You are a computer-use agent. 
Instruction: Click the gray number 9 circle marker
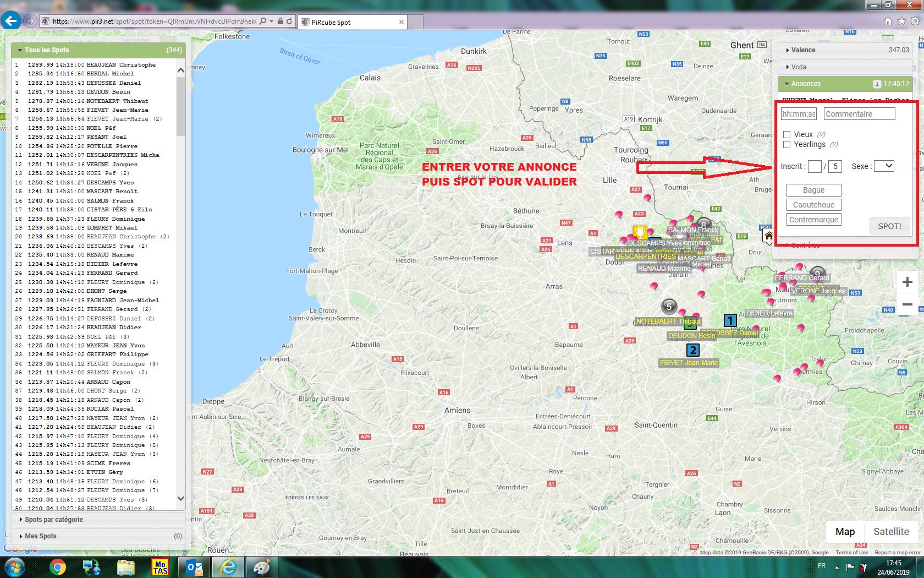(818, 272)
